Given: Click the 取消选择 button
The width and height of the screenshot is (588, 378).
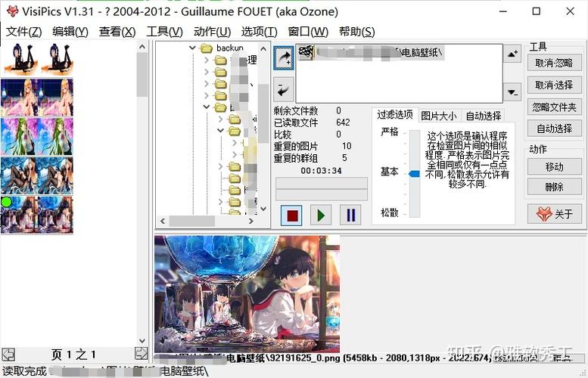Looking at the screenshot, I should (x=554, y=85).
